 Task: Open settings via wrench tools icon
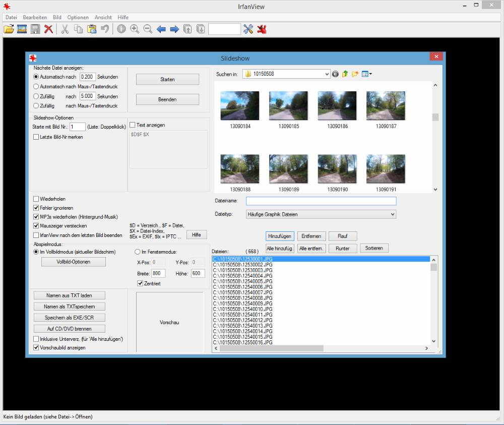(248, 29)
